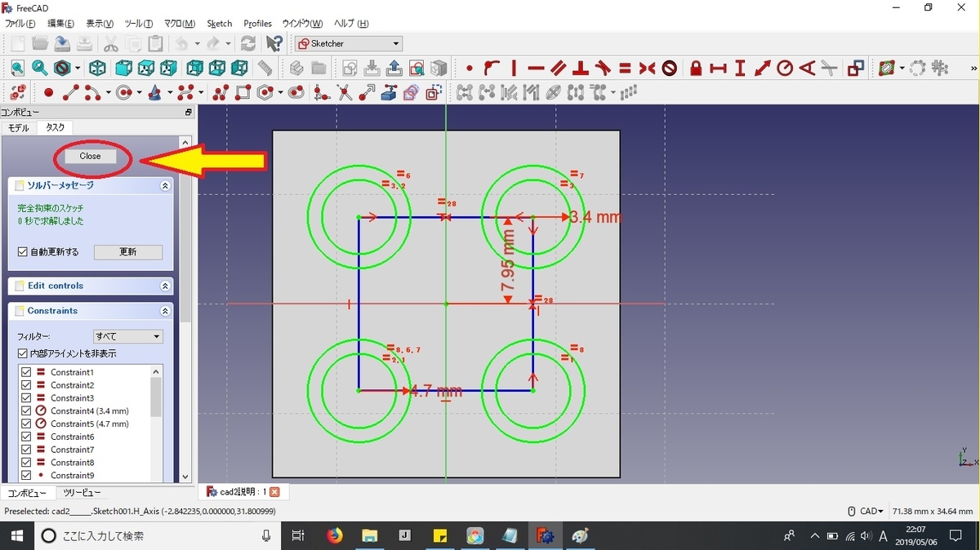Apply the point on object constraint
This screenshot has width=980, height=550.
click(492, 69)
